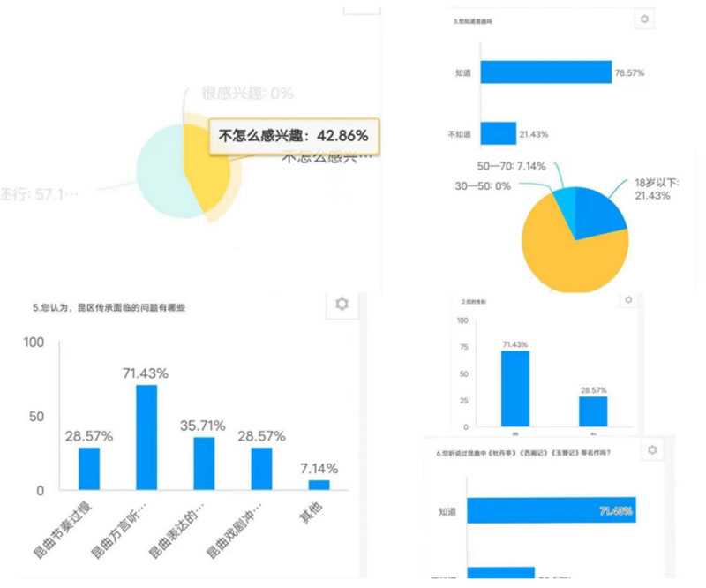Click the 75 axis value in the question 2 chart

pyautogui.click(x=464, y=347)
